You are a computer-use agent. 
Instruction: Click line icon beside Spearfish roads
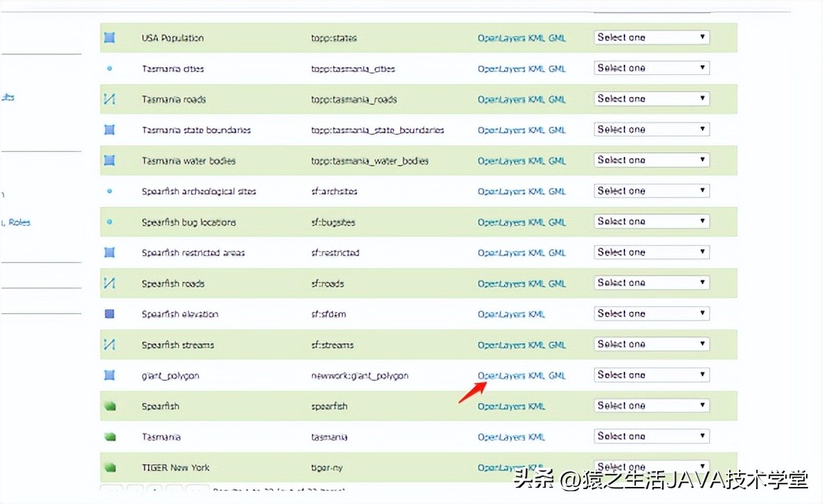click(x=109, y=283)
